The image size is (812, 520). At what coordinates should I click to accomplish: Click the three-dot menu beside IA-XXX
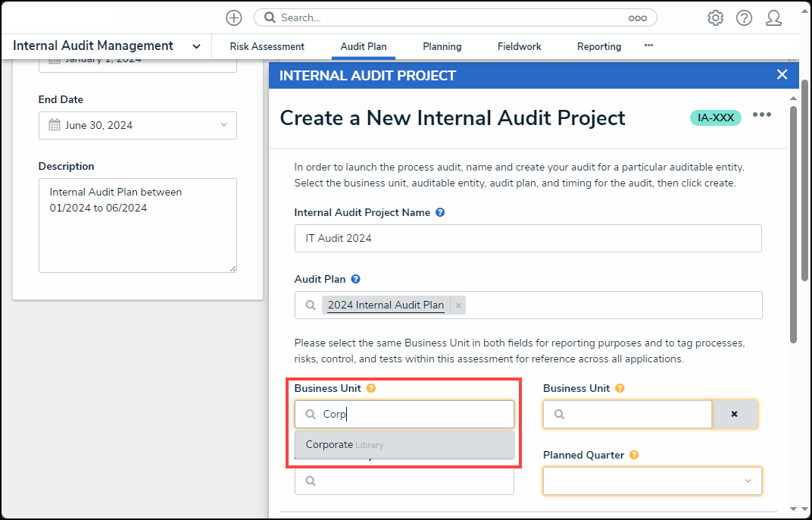point(761,115)
